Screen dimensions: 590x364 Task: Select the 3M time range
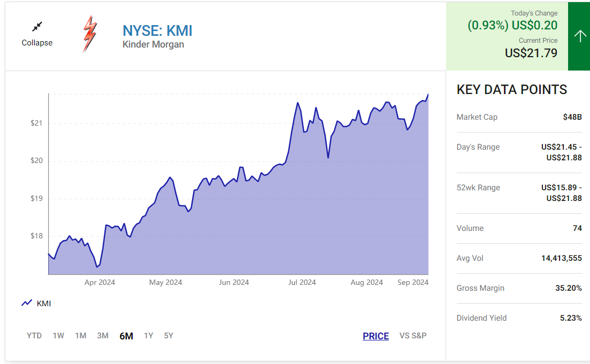point(103,336)
